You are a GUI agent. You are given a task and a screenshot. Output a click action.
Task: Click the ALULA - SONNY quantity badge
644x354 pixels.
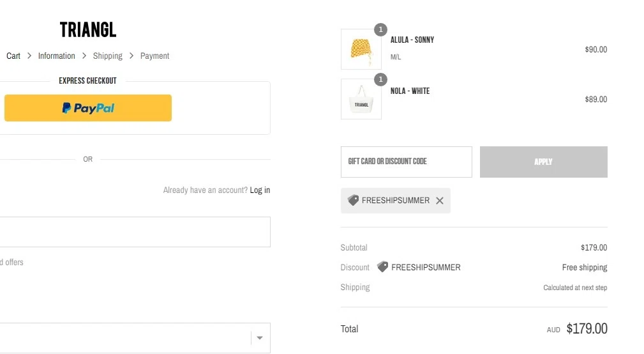click(x=380, y=29)
